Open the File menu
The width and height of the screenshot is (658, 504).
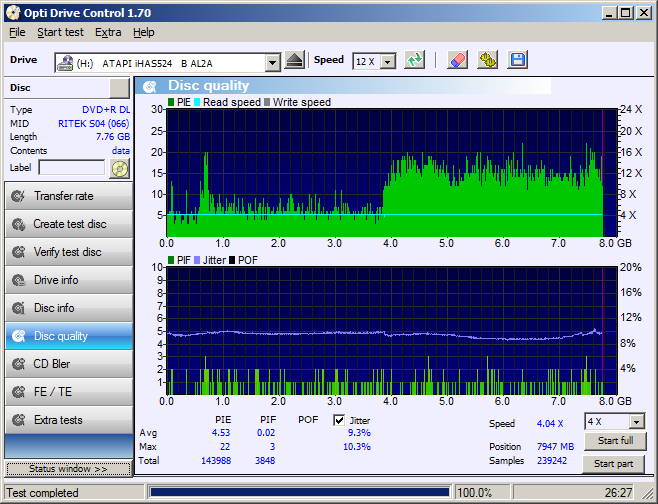(x=17, y=32)
